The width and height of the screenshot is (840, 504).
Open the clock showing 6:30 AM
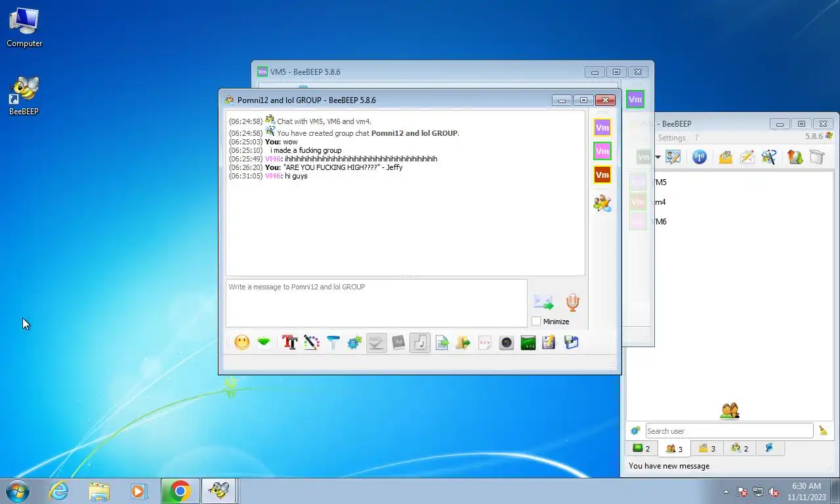coord(807,492)
